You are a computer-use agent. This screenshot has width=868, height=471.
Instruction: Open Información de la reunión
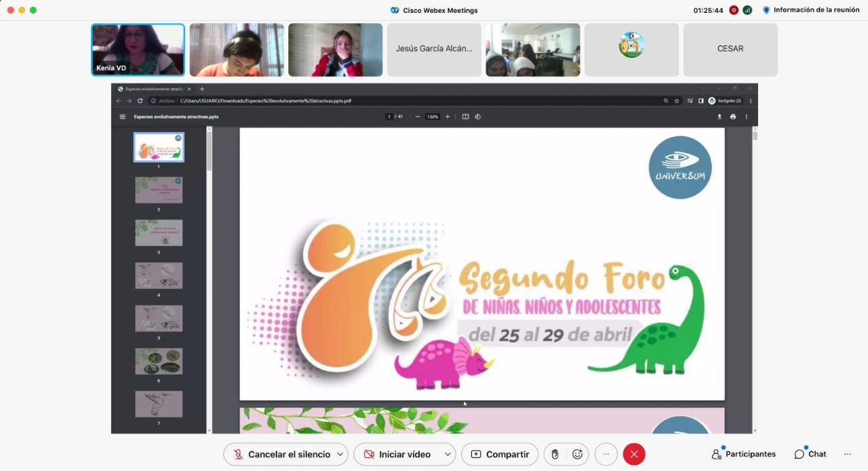[x=811, y=10]
